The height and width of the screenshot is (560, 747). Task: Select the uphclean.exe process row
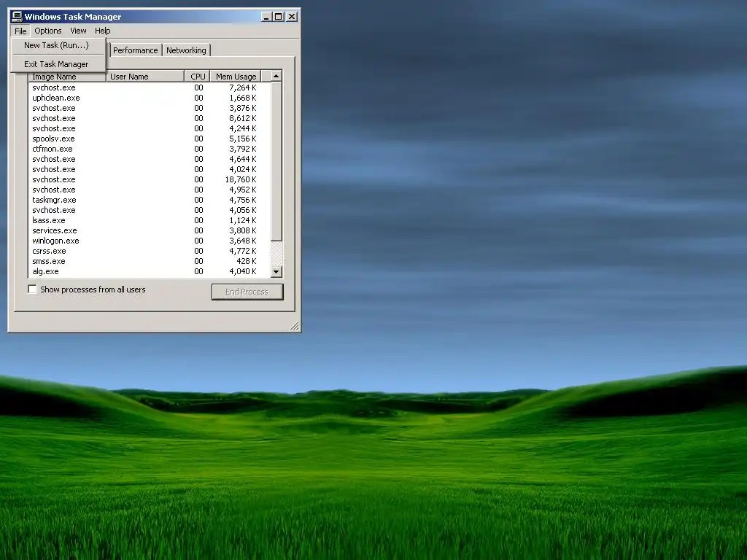click(149, 98)
